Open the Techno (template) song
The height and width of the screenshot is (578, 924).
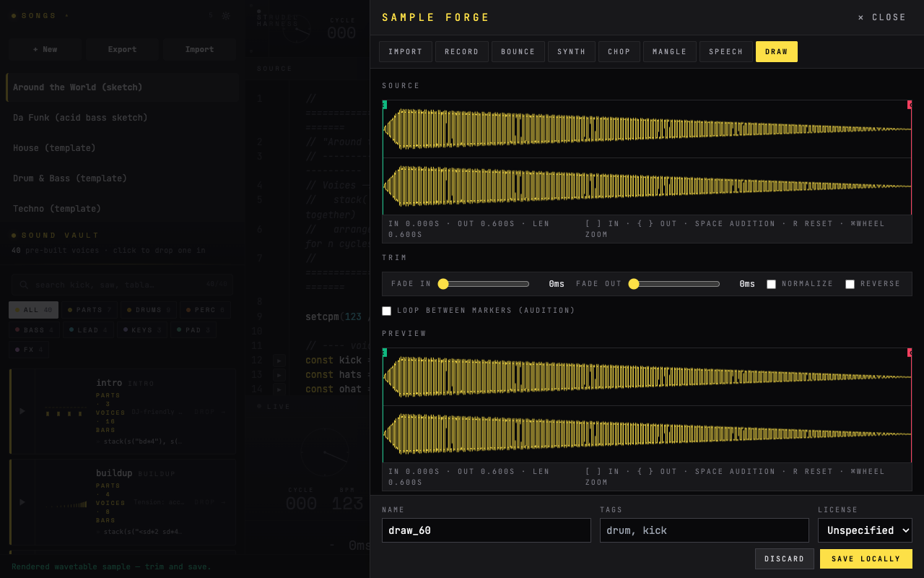122,209
